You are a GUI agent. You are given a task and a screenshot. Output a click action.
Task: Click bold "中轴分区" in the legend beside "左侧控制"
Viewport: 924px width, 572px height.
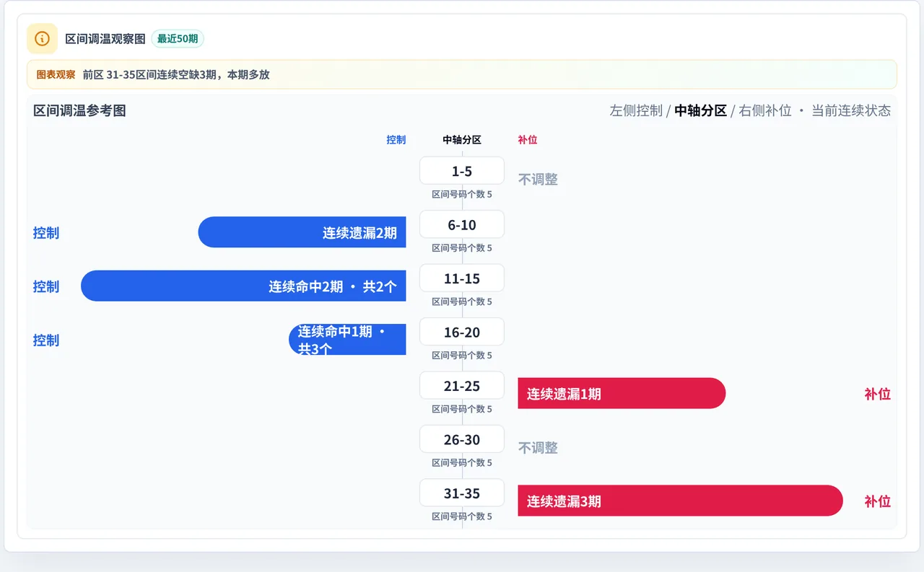(700, 110)
